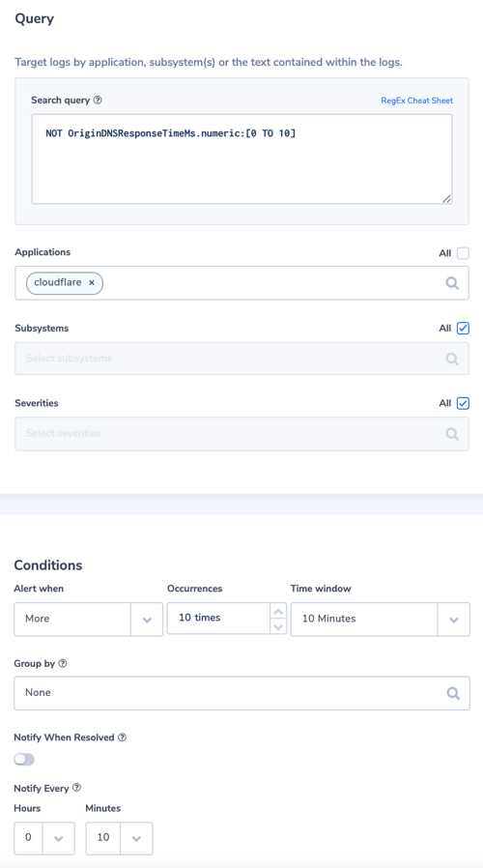483x868 pixels.
Task: Click the Severities field search icon
Action: tap(452, 433)
